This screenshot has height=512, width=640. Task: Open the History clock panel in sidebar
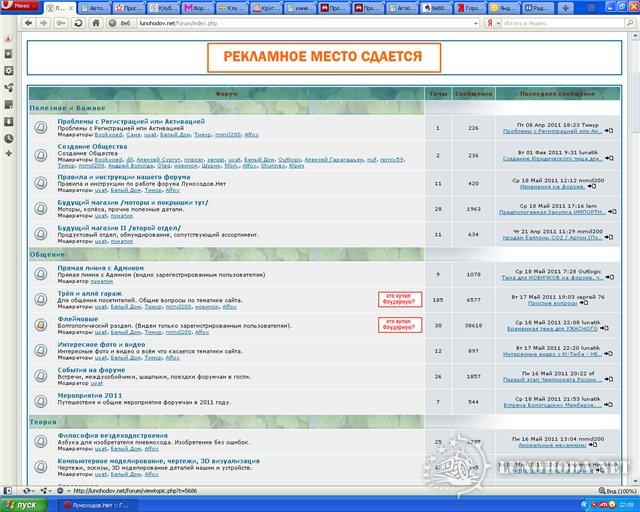point(8,138)
